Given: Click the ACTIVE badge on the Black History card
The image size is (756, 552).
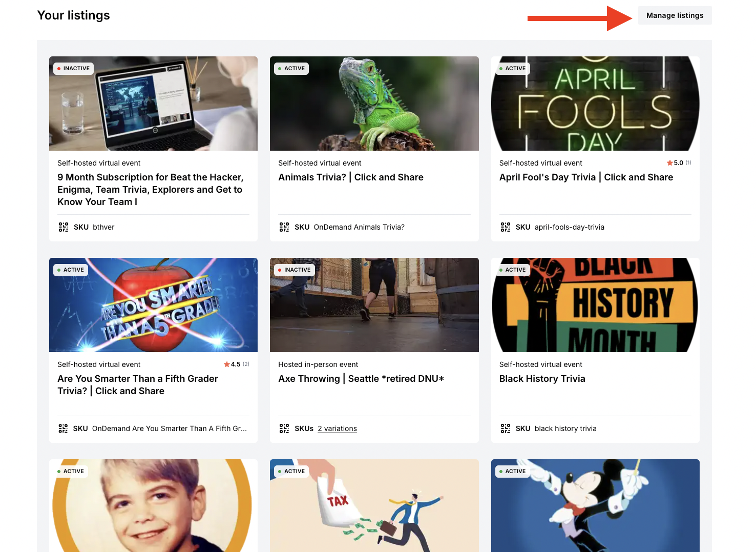Looking at the screenshot, I should 512,270.
